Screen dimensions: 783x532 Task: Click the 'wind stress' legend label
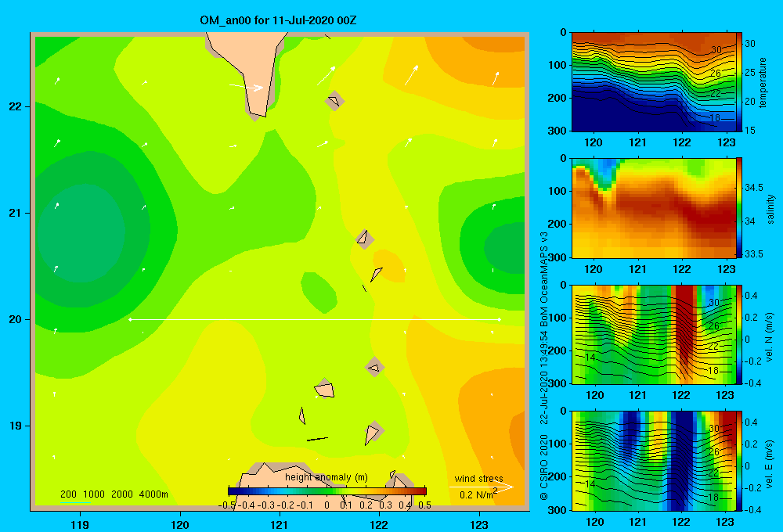tap(479, 479)
